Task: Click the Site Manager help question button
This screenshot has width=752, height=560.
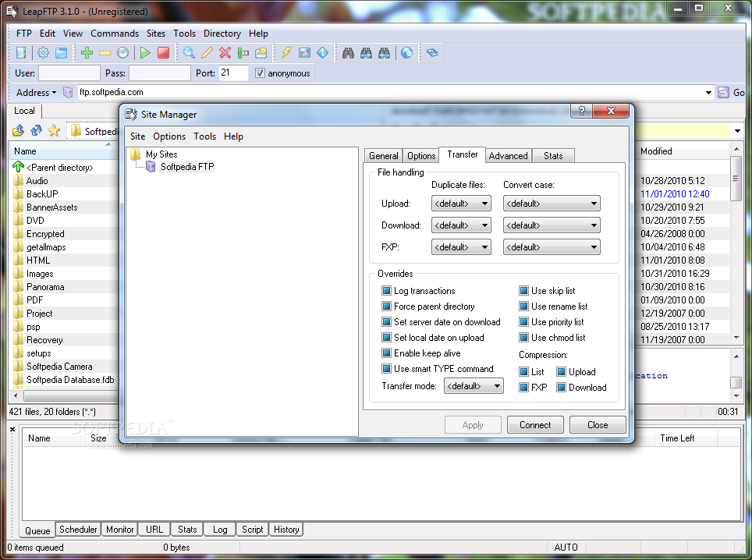Action: click(x=581, y=111)
